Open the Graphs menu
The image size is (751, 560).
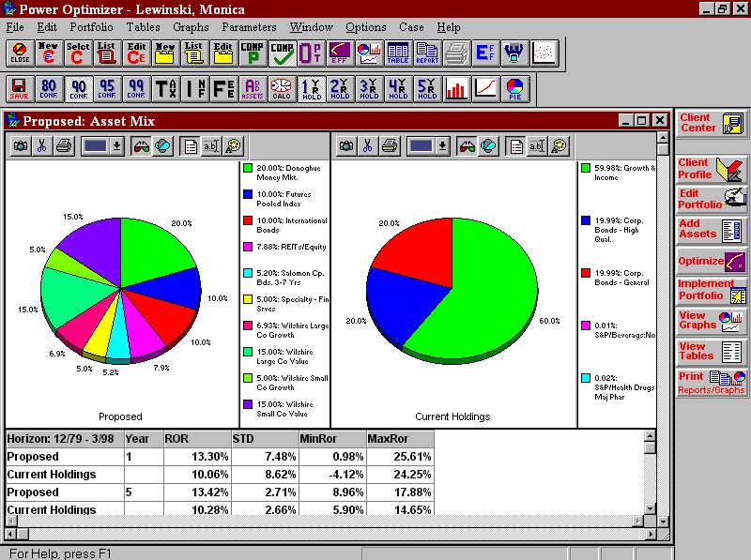click(x=191, y=27)
